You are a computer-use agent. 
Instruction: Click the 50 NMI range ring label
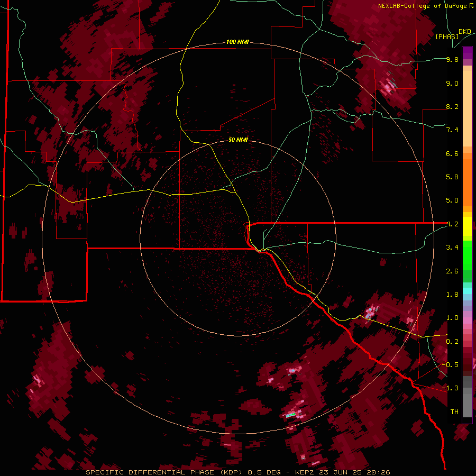tap(238, 140)
